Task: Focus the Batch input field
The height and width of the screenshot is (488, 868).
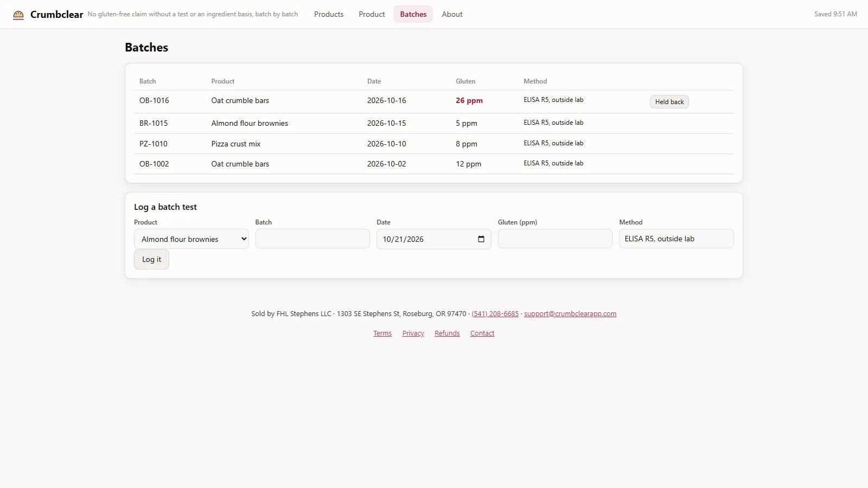Action: (x=312, y=239)
